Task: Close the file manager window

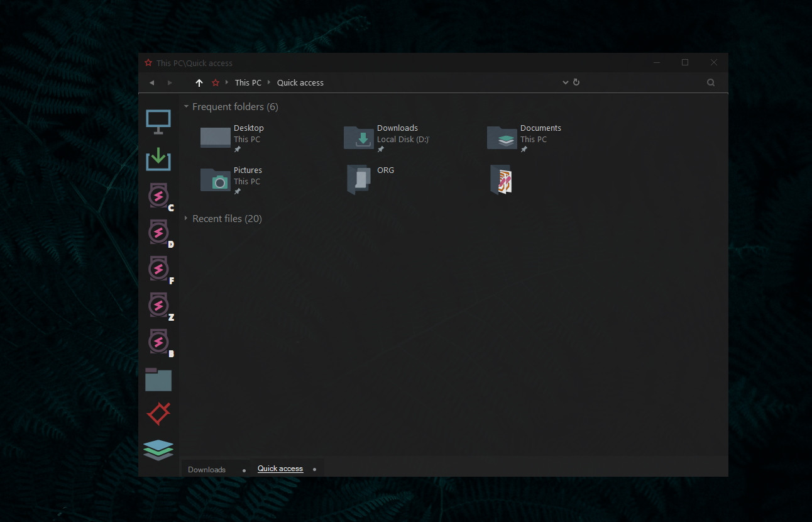Action: point(714,62)
